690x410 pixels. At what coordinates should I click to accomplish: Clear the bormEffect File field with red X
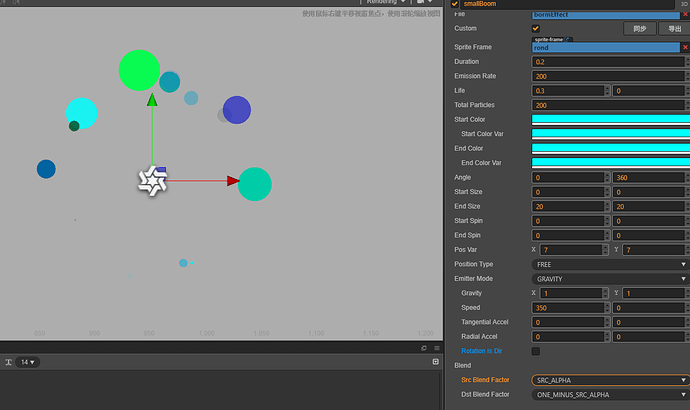click(685, 15)
